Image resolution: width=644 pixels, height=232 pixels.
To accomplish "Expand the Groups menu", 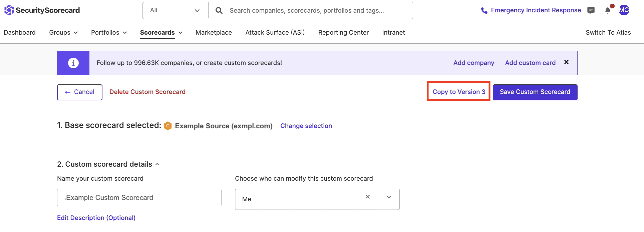I will click(x=63, y=32).
